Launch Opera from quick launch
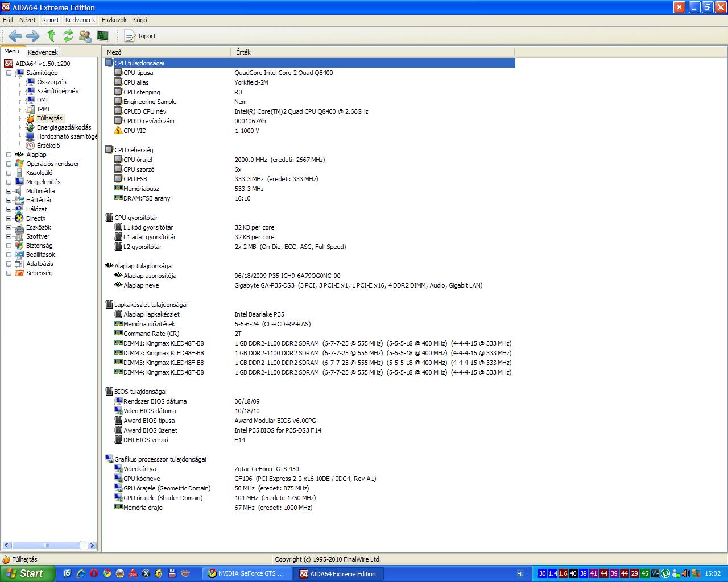728x582 pixels. pyautogui.click(x=93, y=573)
